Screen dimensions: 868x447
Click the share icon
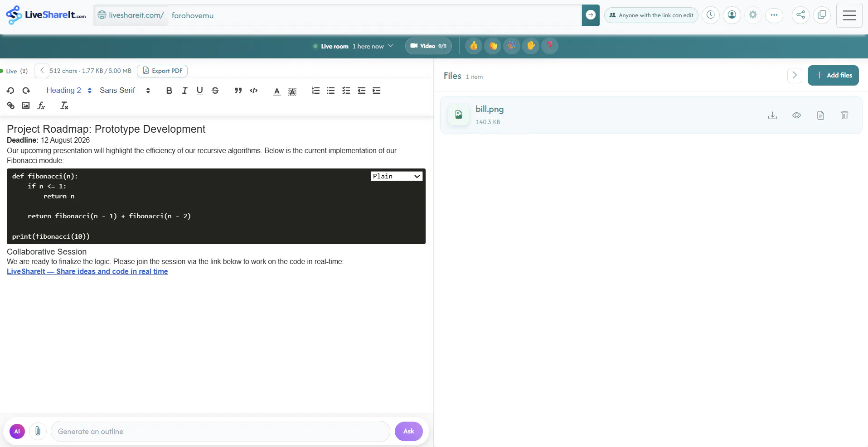pos(801,15)
